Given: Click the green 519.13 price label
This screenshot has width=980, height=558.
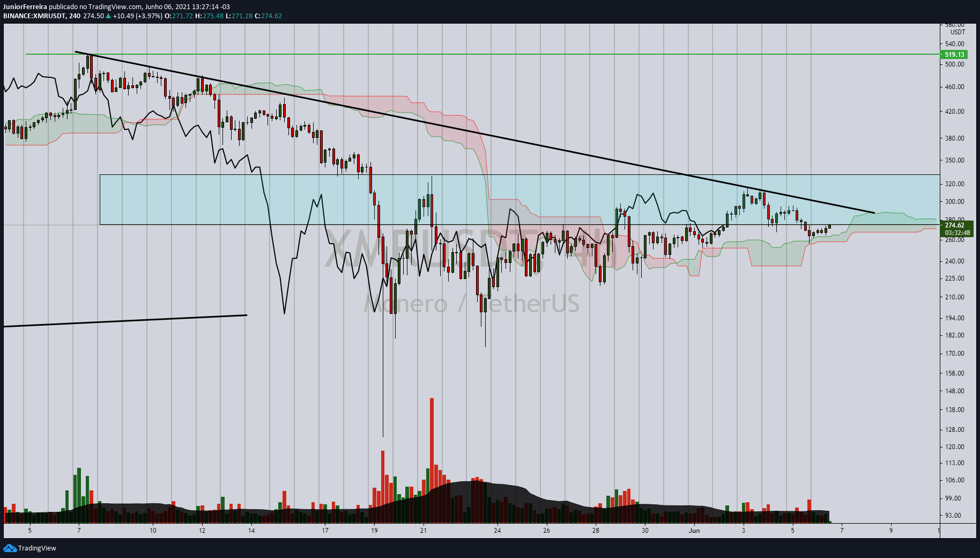Looking at the screenshot, I should [x=954, y=54].
